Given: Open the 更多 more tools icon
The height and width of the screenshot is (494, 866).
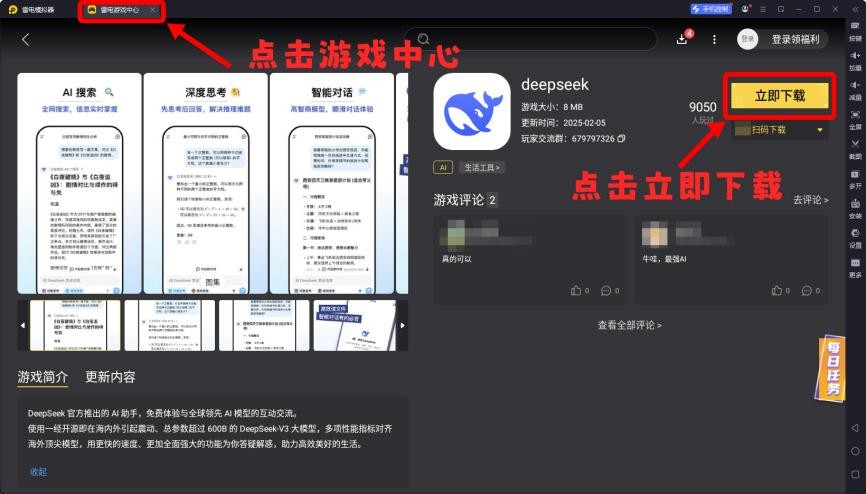Looking at the screenshot, I should [x=855, y=262].
